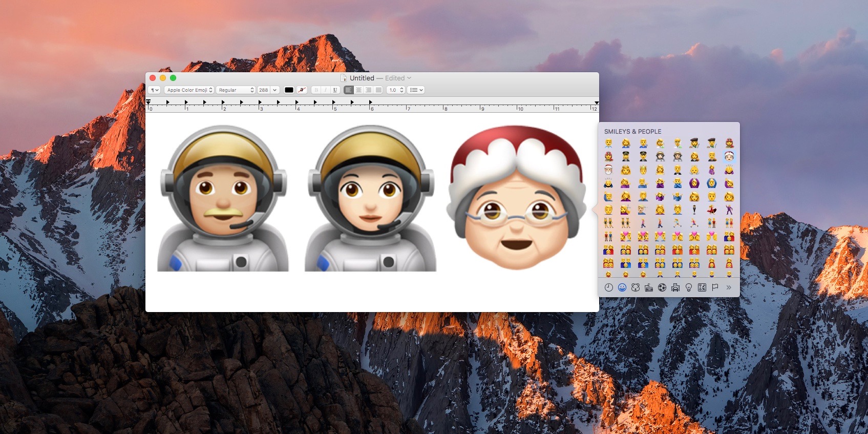Pick the red dress dancer emoji

pyautogui.click(x=712, y=210)
